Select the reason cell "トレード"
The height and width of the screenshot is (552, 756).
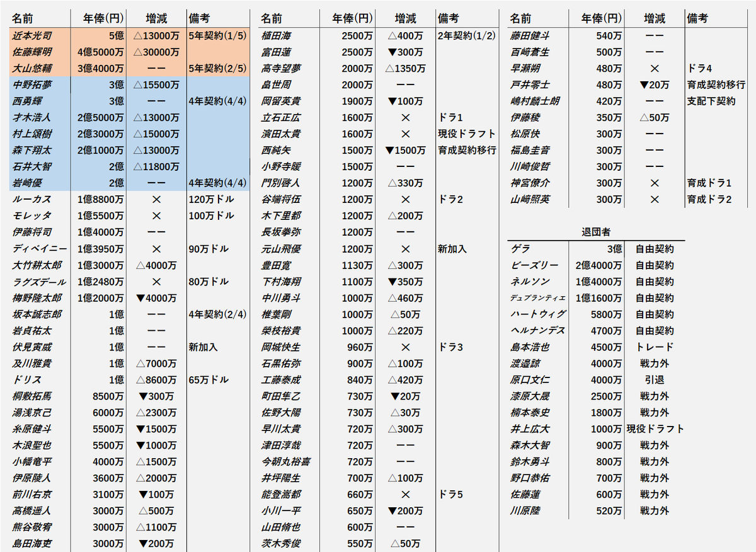(655, 347)
